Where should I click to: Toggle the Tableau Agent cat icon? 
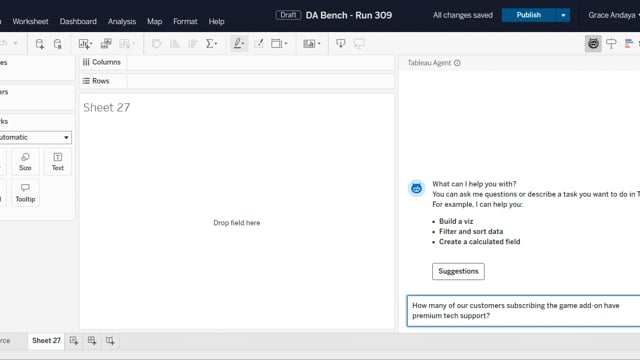click(x=593, y=44)
